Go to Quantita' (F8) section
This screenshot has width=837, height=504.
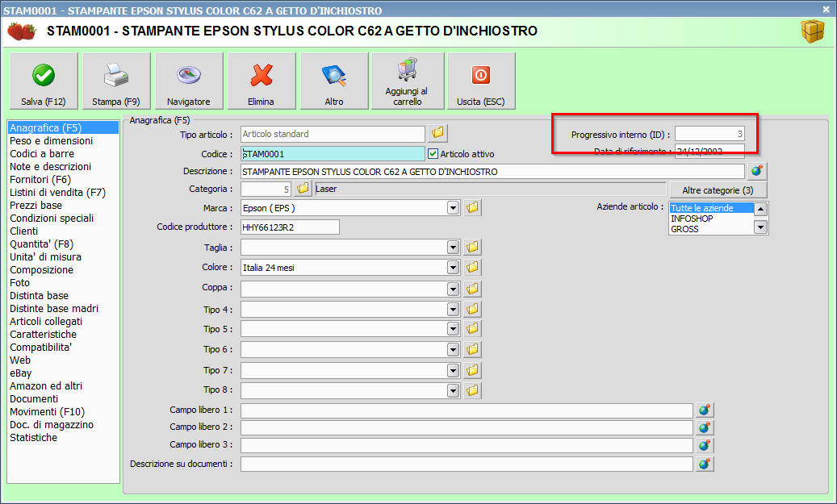click(42, 244)
